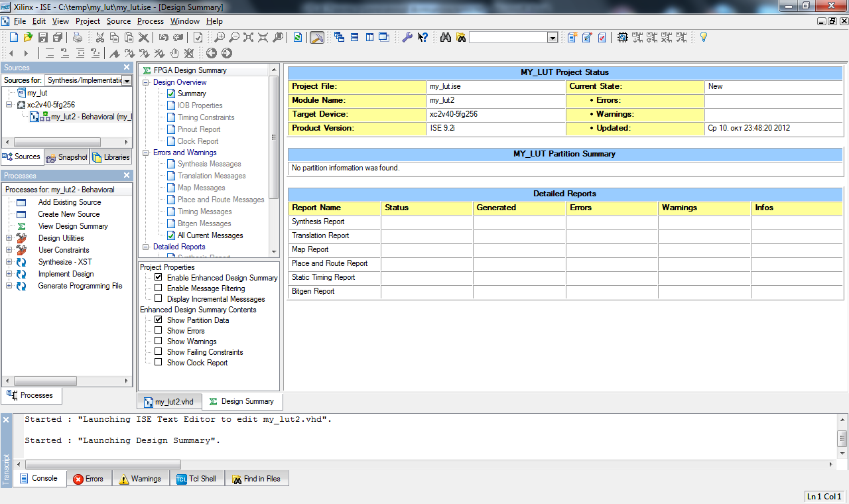The image size is (849, 504).
Task: Click the binoculars Find icon
Action: [446, 38]
